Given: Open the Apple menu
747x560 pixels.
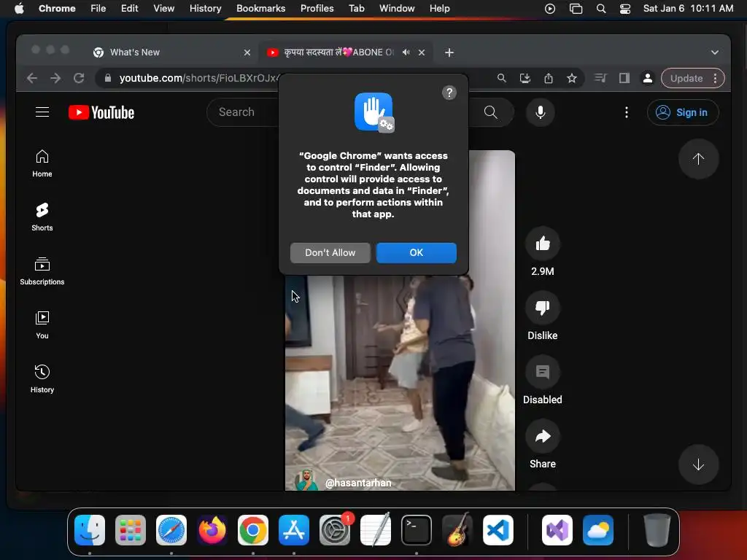Looking at the screenshot, I should (19, 9).
